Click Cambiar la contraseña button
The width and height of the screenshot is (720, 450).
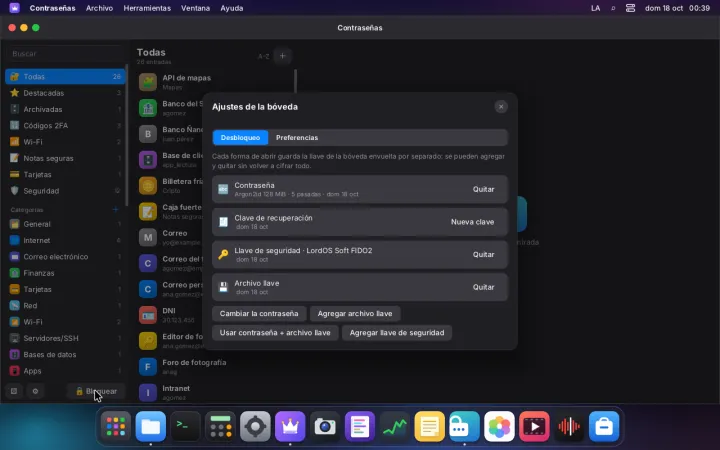pyautogui.click(x=259, y=314)
